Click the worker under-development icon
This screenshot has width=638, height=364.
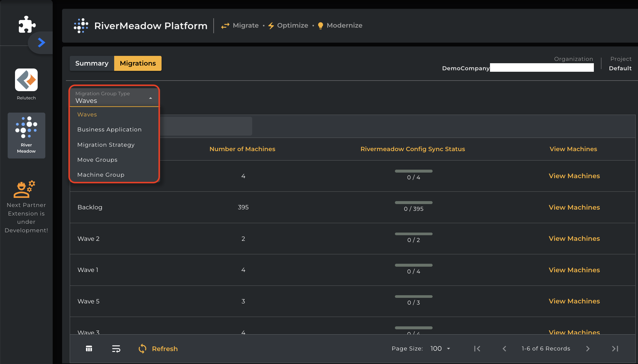[x=24, y=189]
